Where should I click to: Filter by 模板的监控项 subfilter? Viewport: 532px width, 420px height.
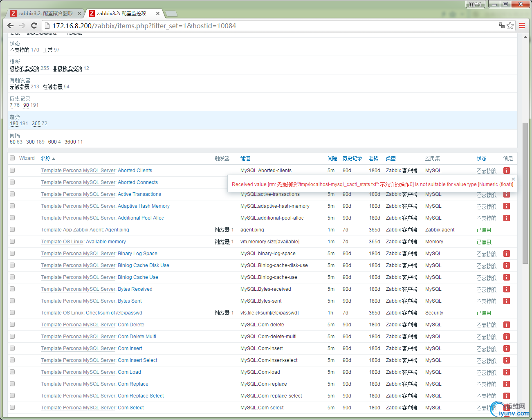click(x=25, y=68)
